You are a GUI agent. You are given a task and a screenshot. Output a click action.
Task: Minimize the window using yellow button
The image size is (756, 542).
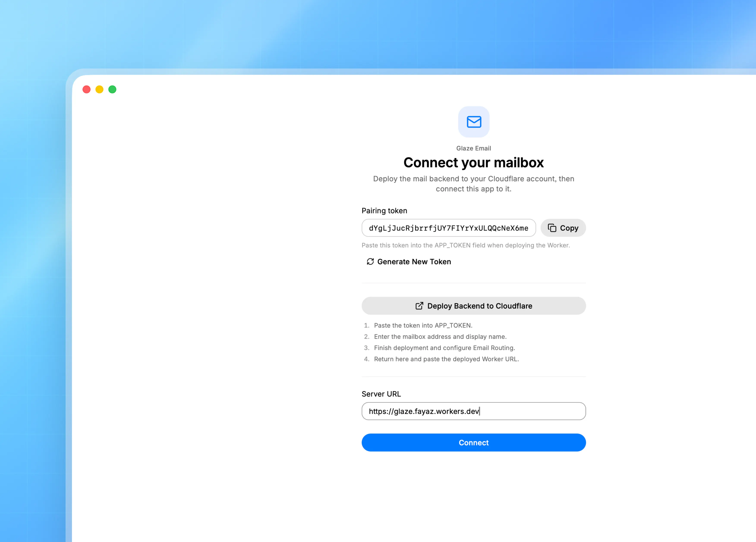[99, 89]
